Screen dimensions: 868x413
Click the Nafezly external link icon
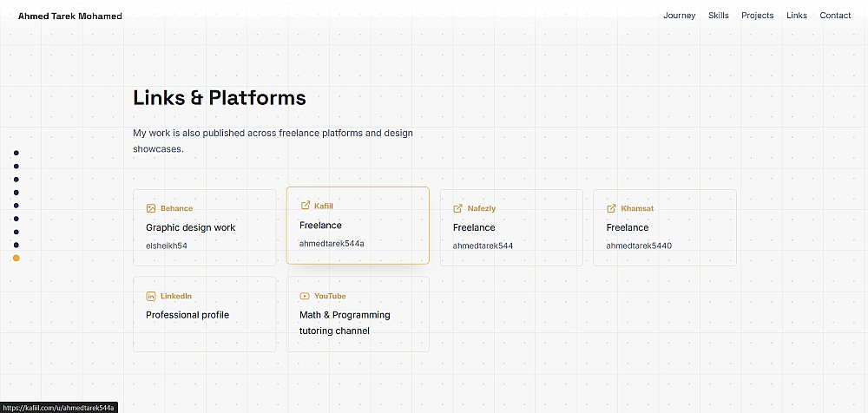(x=457, y=209)
